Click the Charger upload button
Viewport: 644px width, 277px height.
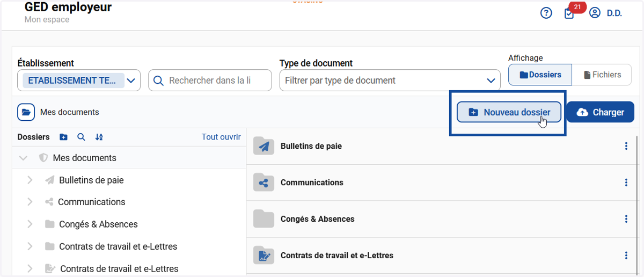point(600,112)
